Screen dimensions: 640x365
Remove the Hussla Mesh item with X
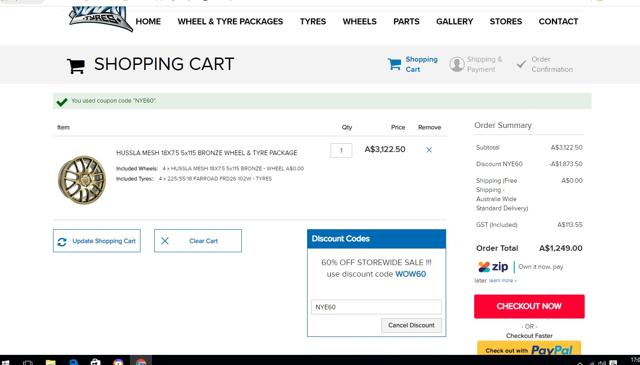coord(429,150)
